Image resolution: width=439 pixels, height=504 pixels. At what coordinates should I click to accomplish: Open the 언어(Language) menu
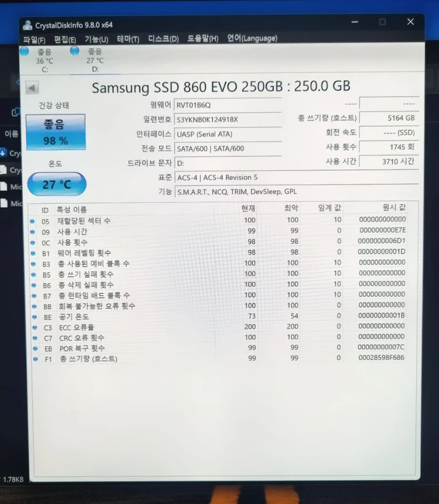[252, 38]
